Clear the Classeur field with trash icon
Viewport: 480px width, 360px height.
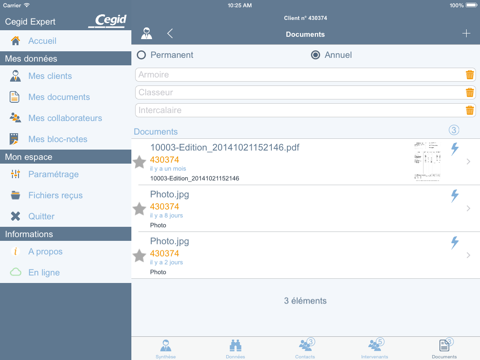[x=470, y=92]
